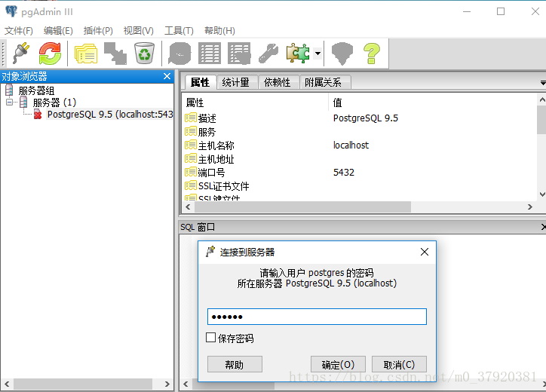Click the PostgreSQL 9.5 description value

pyautogui.click(x=365, y=118)
